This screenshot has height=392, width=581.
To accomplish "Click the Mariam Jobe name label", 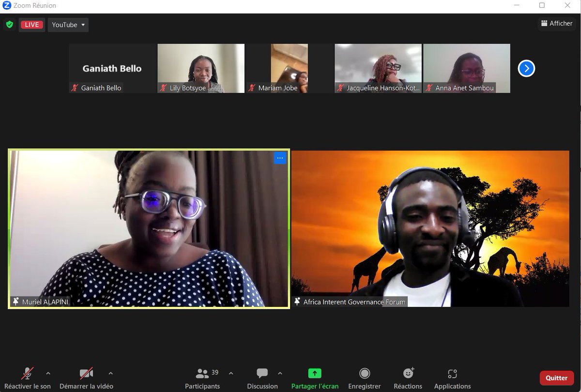I will (278, 88).
